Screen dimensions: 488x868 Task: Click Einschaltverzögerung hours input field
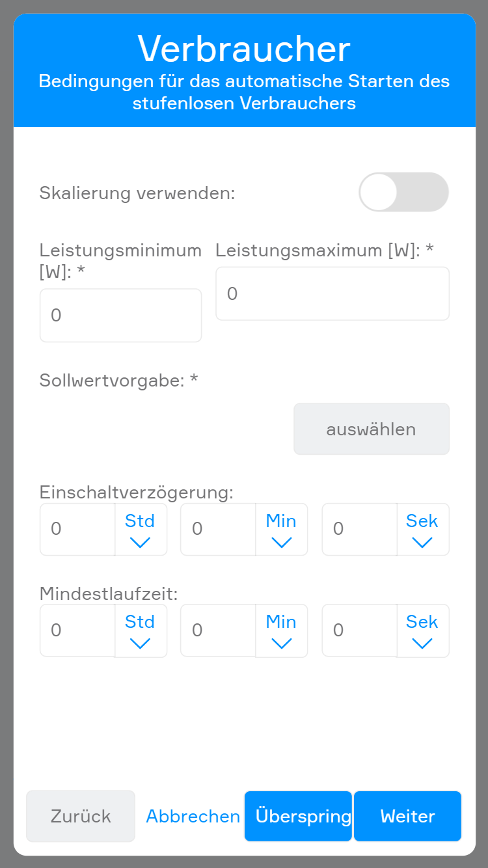(x=77, y=529)
